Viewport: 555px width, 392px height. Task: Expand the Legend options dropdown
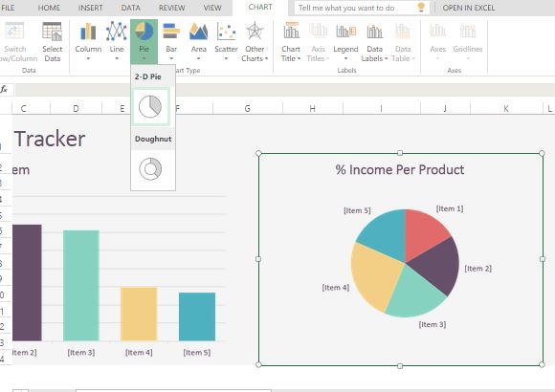345,41
